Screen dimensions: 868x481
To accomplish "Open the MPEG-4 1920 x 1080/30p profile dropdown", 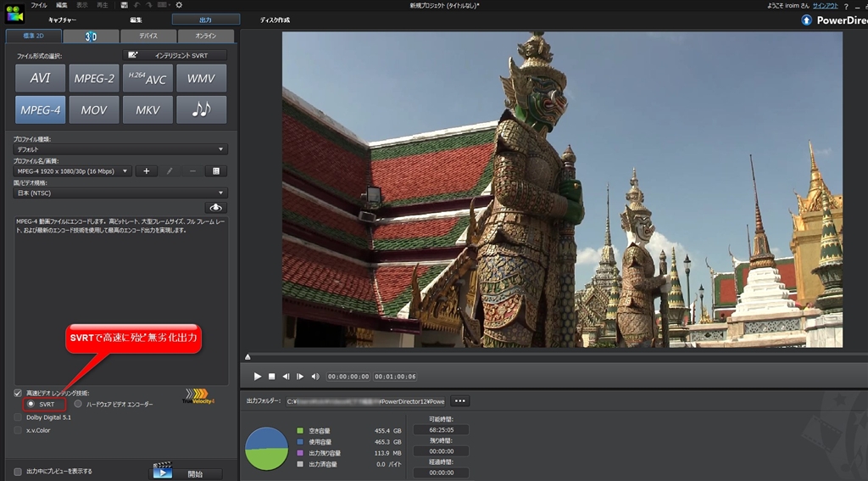I will [73, 171].
